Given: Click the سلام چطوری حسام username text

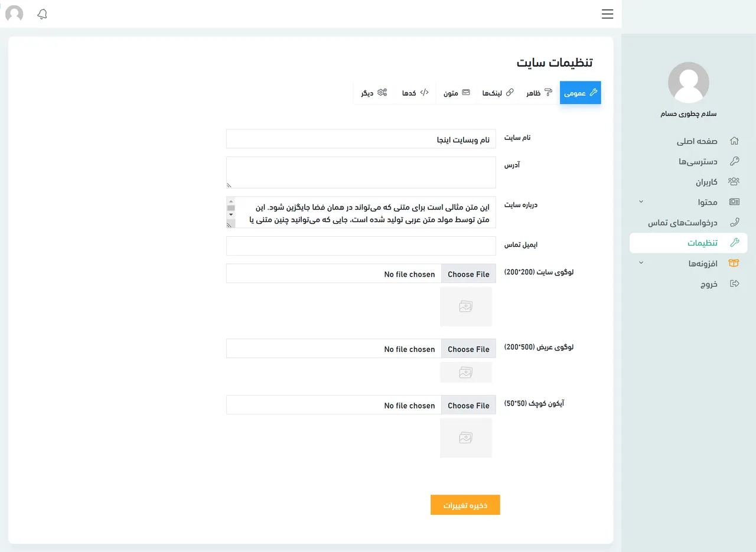Looking at the screenshot, I should coord(689,114).
